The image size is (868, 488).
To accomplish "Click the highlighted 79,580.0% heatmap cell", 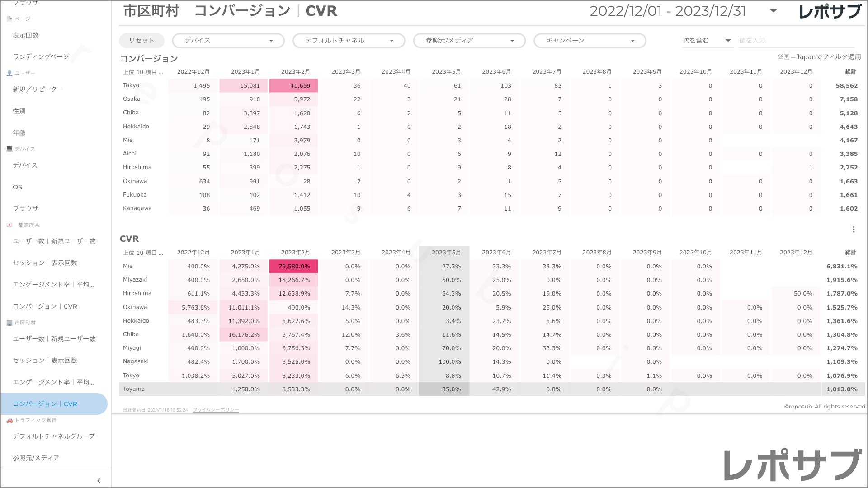I will coord(294,266).
